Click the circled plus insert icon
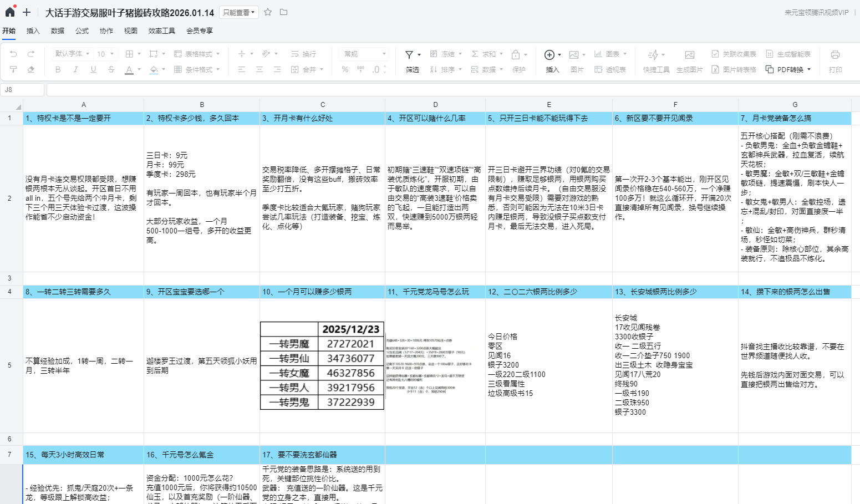The image size is (860, 504). pos(549,54)
